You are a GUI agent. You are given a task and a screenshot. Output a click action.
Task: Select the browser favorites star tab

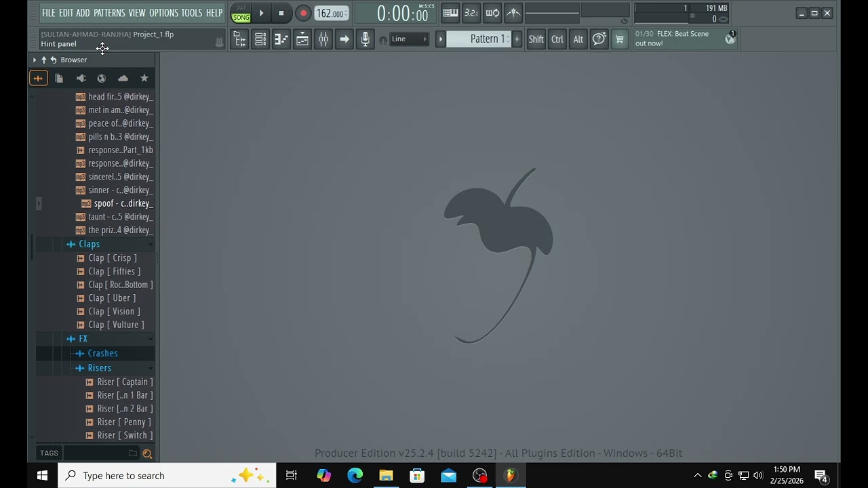pyautogui.click(x=144, y=79)
